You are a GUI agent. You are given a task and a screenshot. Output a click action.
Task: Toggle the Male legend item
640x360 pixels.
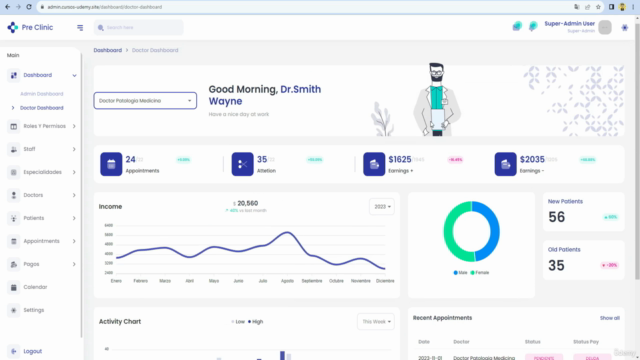(x=460, y=273)
